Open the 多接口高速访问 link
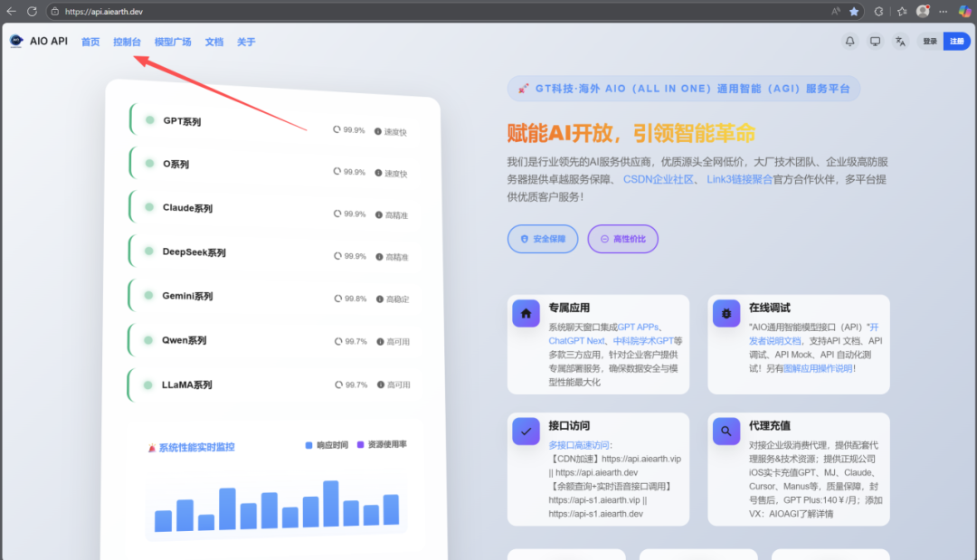977x560 pixels. pyautogui.click(x=578, y=445)
